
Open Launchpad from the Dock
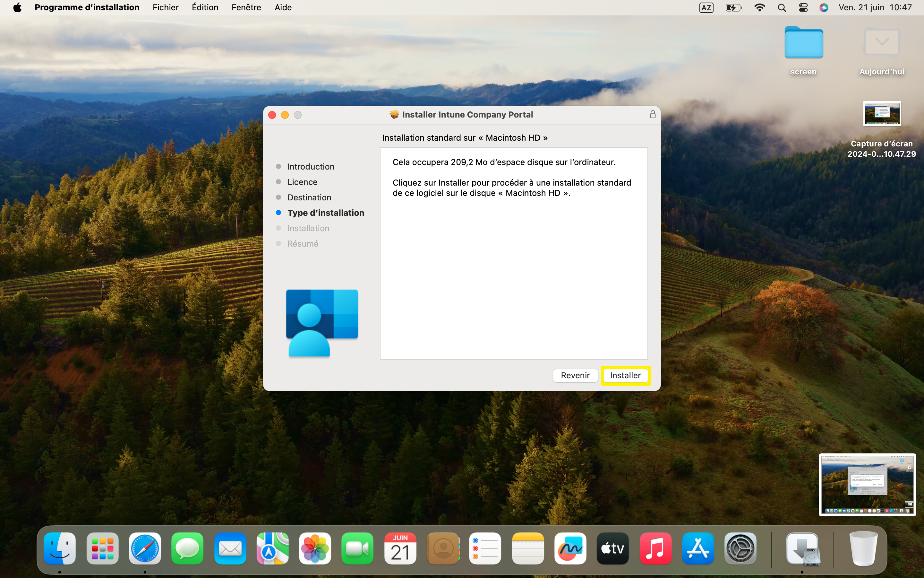102,548
